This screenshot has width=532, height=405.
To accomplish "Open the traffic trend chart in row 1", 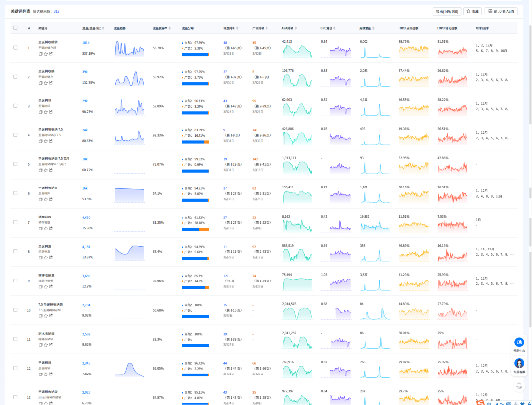I will pyautogui.click(x=130, y=49).
